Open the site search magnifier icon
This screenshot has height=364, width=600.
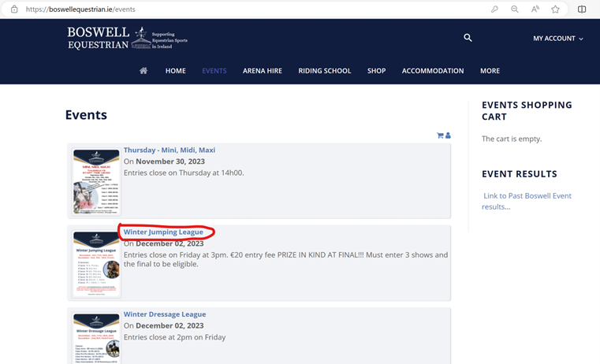468,38
